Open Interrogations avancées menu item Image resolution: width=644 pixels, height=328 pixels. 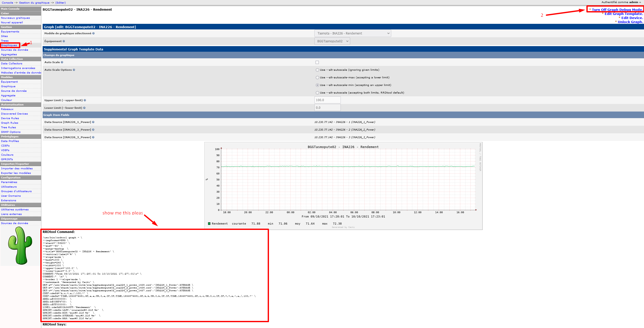coord(18,68)
